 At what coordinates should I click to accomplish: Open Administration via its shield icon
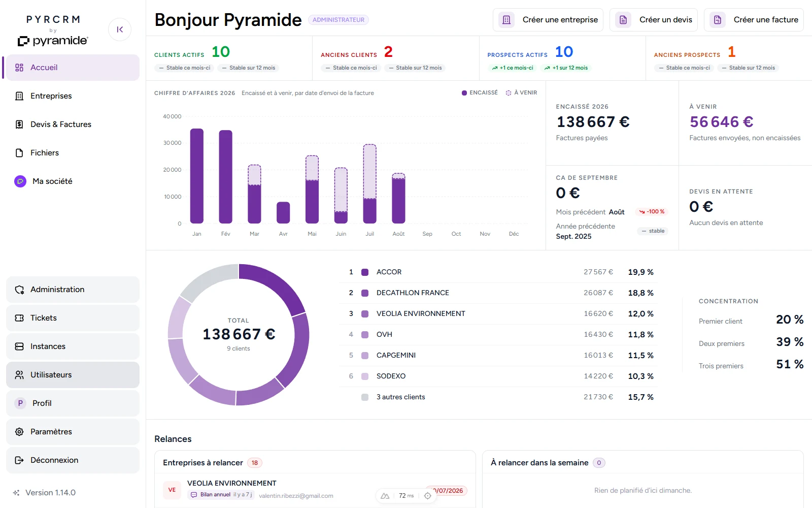pyautogui.click(x=19, y=290)
